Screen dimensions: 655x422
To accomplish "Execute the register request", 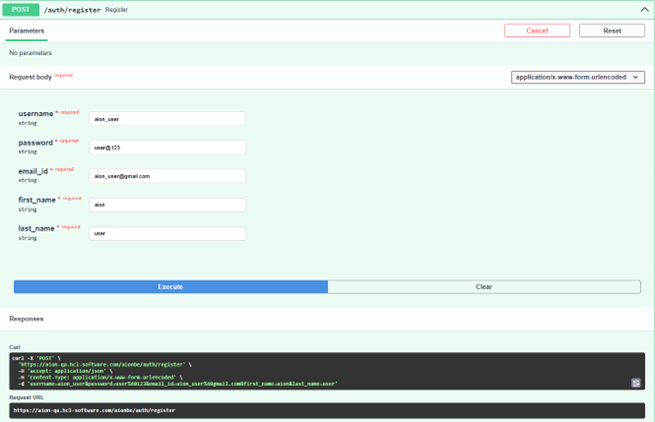I will [170, 287].
